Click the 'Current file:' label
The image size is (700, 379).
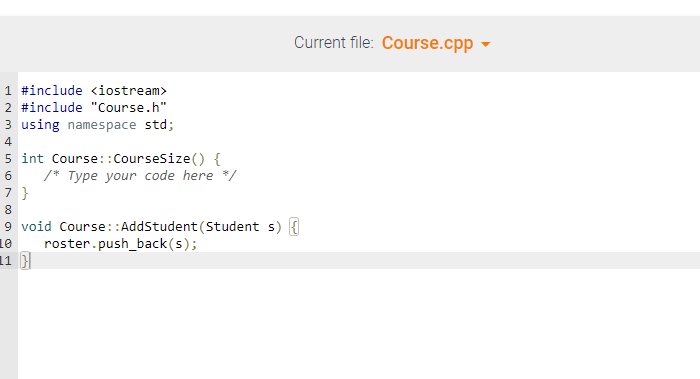click(x=333, y=43)
